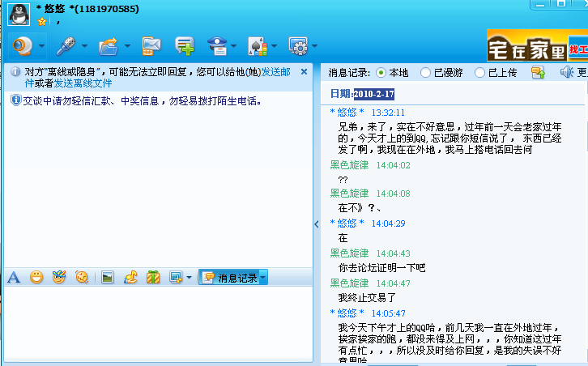588x366 pixels.
Task: Click the upload message records icon
Action: coord(538,72)
